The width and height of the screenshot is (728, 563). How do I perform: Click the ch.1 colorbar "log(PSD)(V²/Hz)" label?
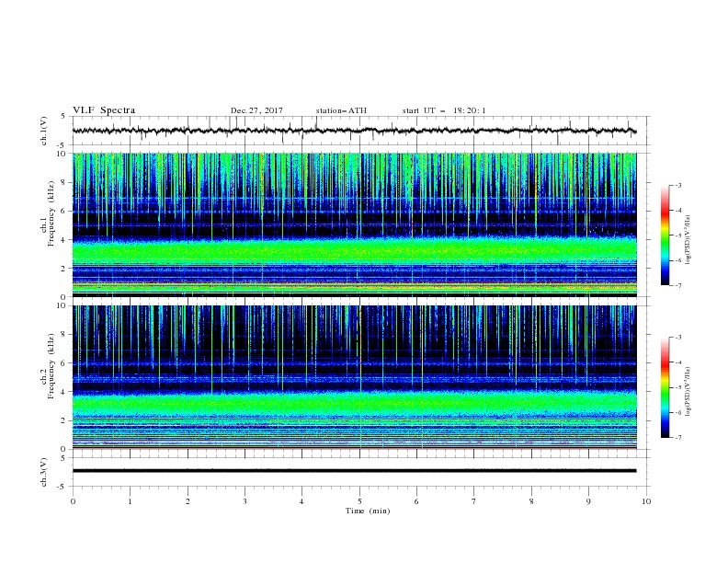[688, 239]
